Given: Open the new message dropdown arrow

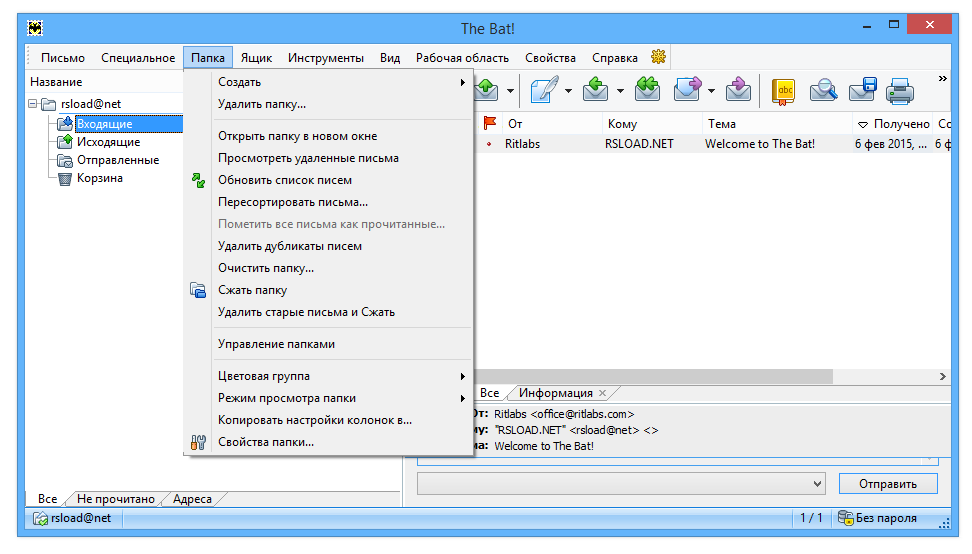Looking at the screenshot, I should (x=568, y=91).
